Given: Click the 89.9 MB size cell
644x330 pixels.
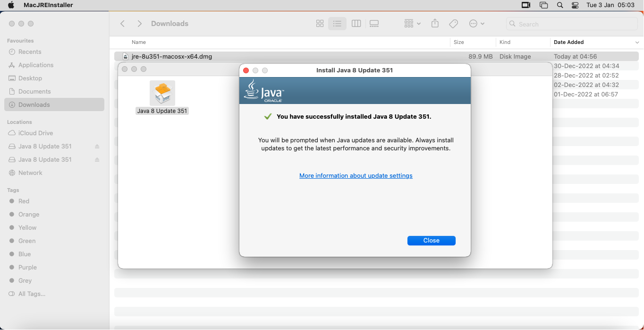Looking at the screenshot, I should (x=481, y=57).
